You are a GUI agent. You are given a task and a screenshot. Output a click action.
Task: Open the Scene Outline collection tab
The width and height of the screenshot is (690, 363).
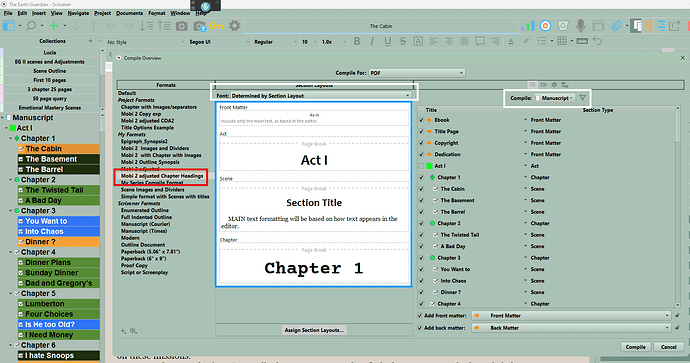click(x=50, y=71)
